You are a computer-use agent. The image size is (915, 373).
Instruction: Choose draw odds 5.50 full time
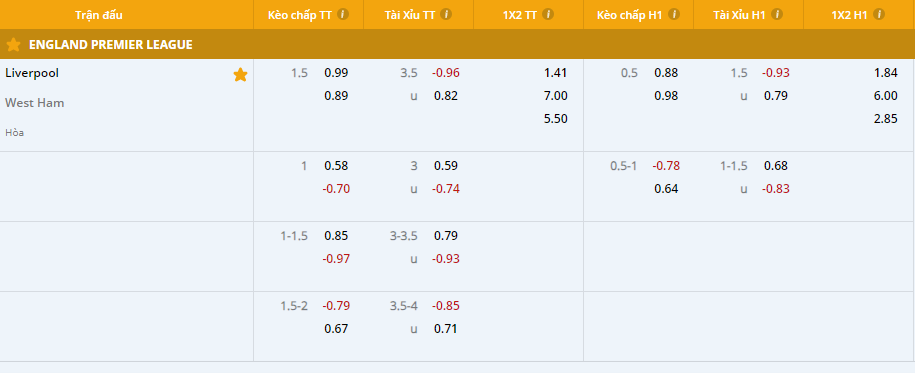pos(556,118)
